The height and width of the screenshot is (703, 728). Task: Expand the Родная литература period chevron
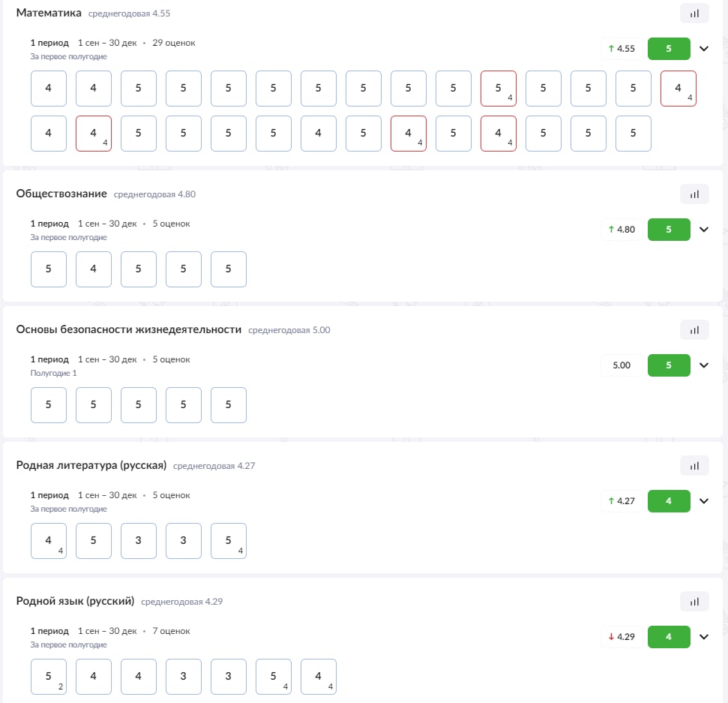(x=704, y=500)
